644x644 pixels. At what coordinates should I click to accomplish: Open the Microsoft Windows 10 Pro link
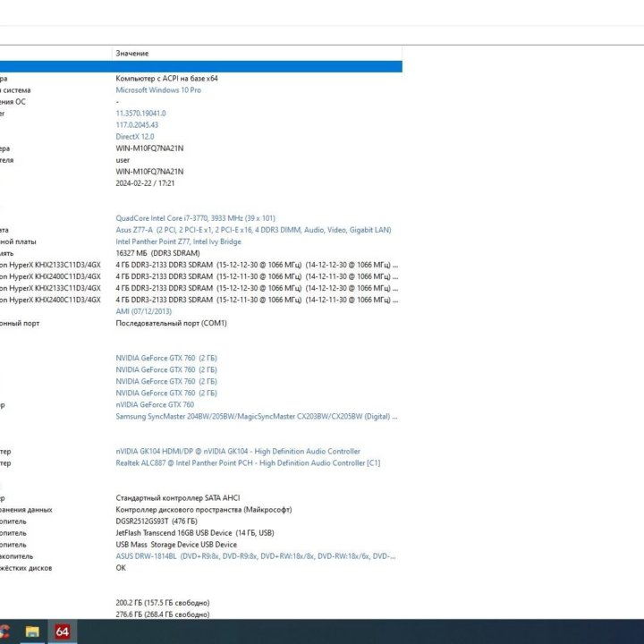point(158,90)
